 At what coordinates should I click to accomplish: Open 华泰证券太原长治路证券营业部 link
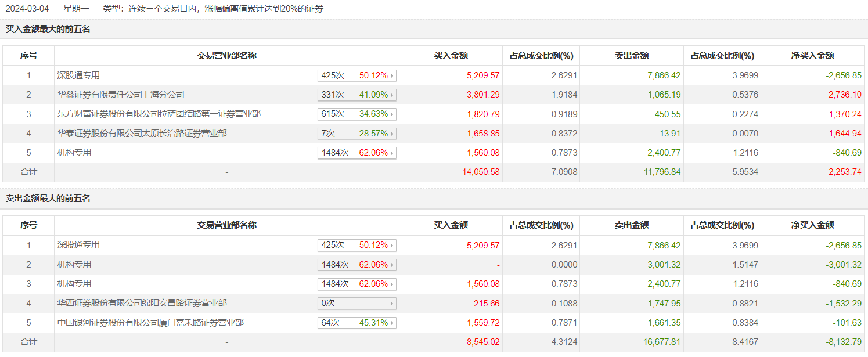tap(142, 134)
